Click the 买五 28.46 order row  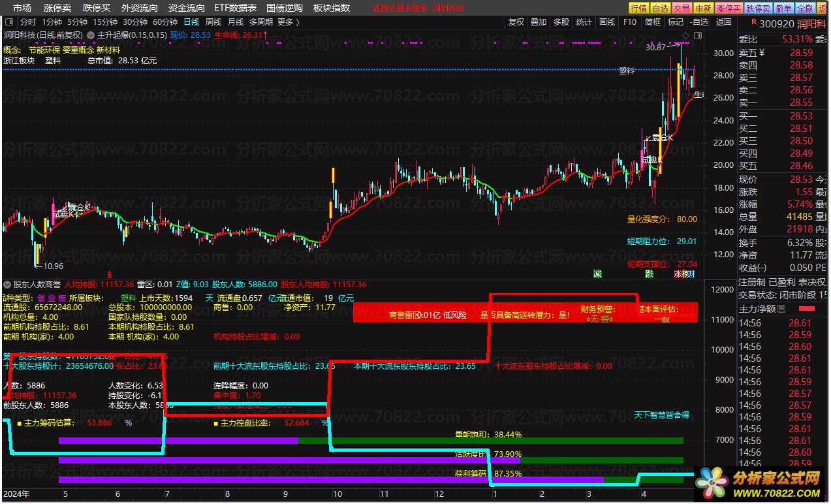(x=782, y=166)
